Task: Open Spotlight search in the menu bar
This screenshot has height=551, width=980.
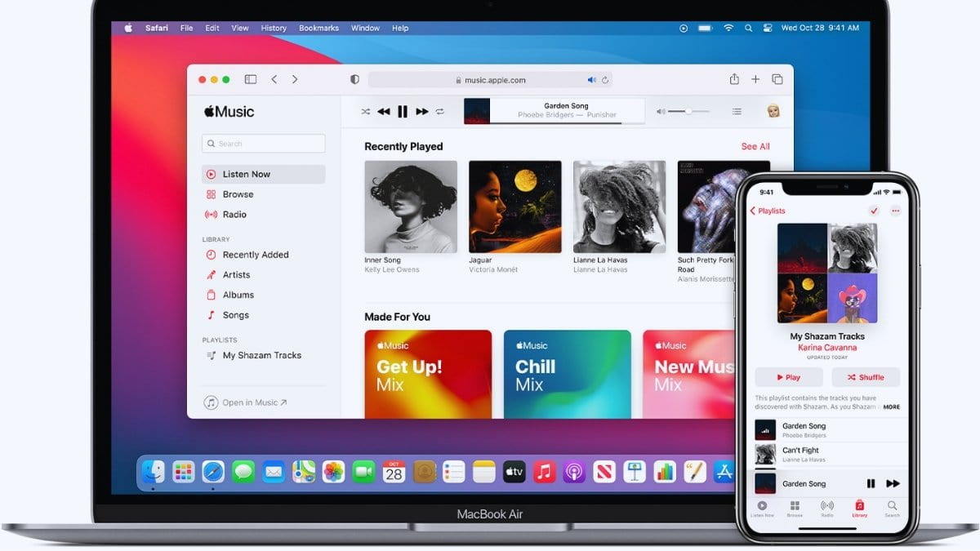Action: (749, 28)
